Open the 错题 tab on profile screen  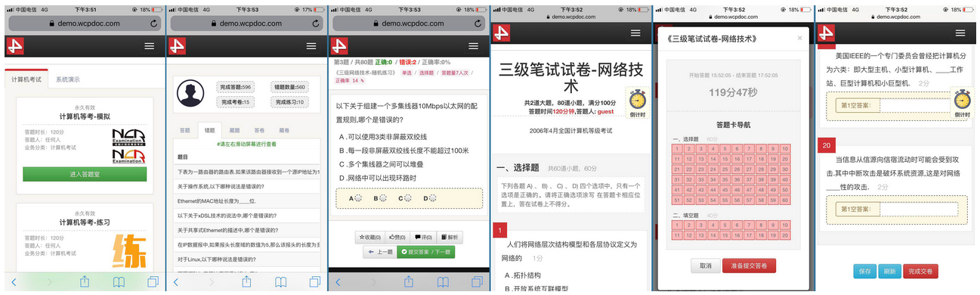tap(210, 130)
